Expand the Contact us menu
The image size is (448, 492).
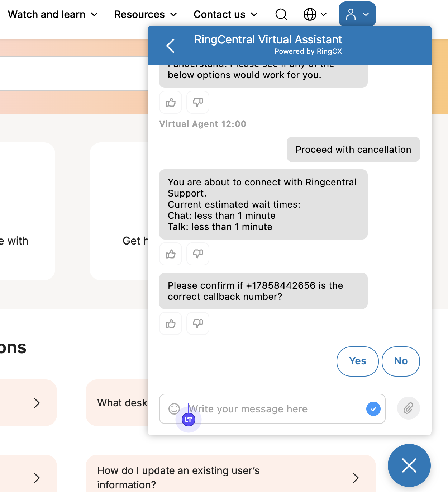click(225, 14)
